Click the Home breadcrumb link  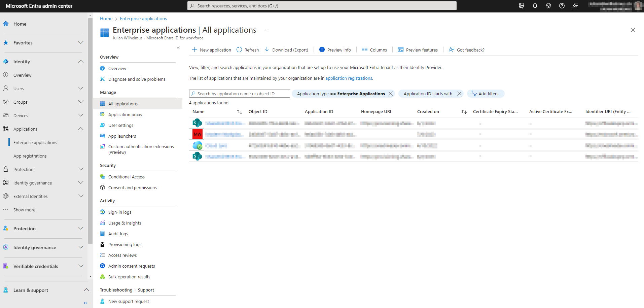[106, 19]
